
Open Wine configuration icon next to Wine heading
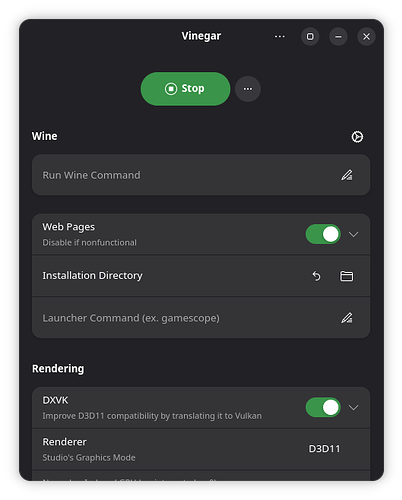(357, 137)
